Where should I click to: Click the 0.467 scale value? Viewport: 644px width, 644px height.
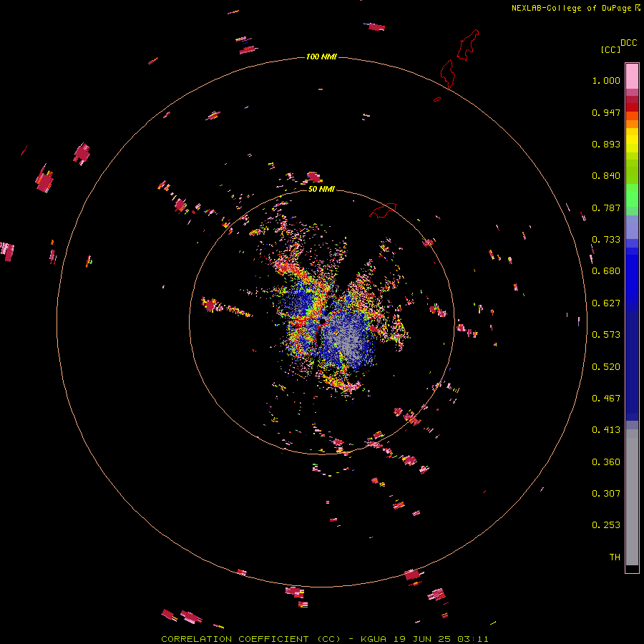click(606, 399)
